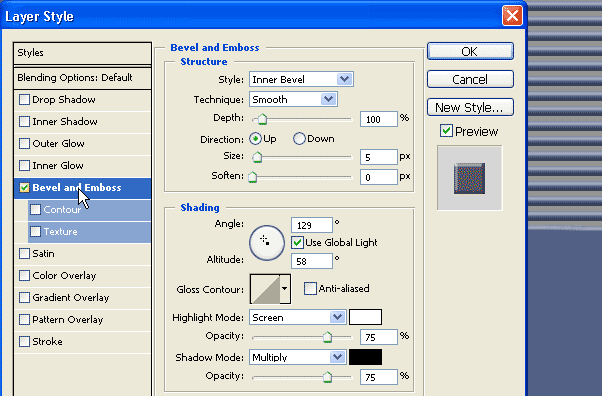This screenshot has width=602, height=396.
Task: Enable the Texture checkbox
Action: pyautogui.click(x=35, y=231)
